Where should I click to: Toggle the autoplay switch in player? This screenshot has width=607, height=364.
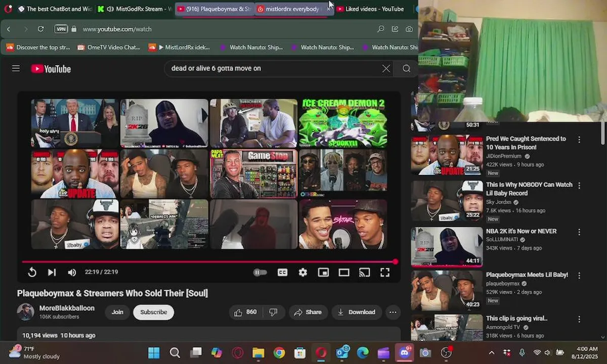[x=260, y=272]
